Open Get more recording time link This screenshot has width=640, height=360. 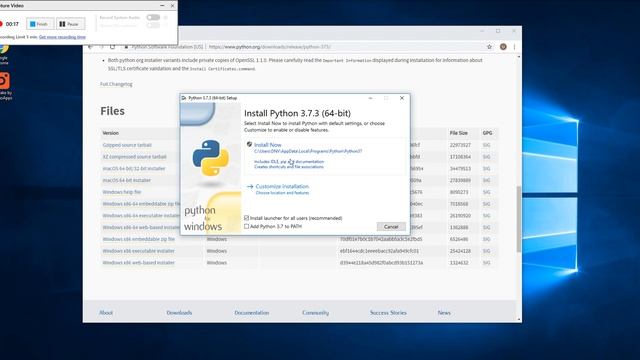pos(62,37)
